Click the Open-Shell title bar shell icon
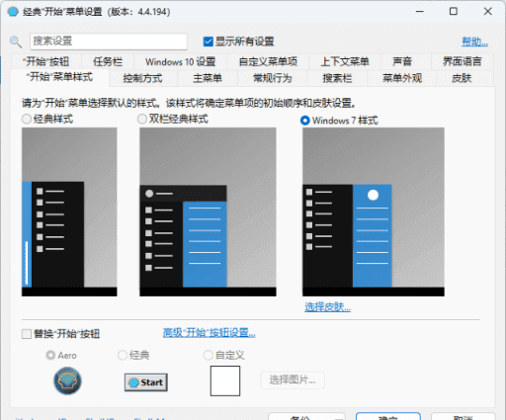 click(x=13, y=12)
